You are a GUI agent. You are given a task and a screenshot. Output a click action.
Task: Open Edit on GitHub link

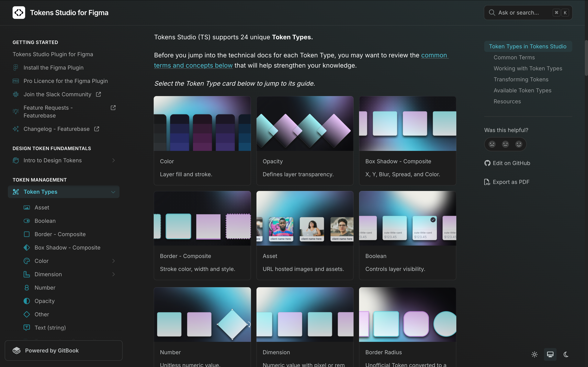coord(507,163)
